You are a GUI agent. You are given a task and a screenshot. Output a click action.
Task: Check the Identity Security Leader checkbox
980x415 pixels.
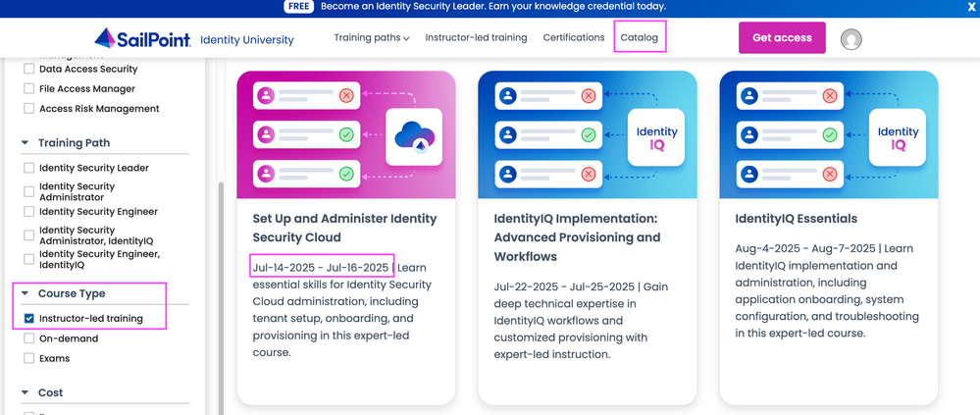29,168
